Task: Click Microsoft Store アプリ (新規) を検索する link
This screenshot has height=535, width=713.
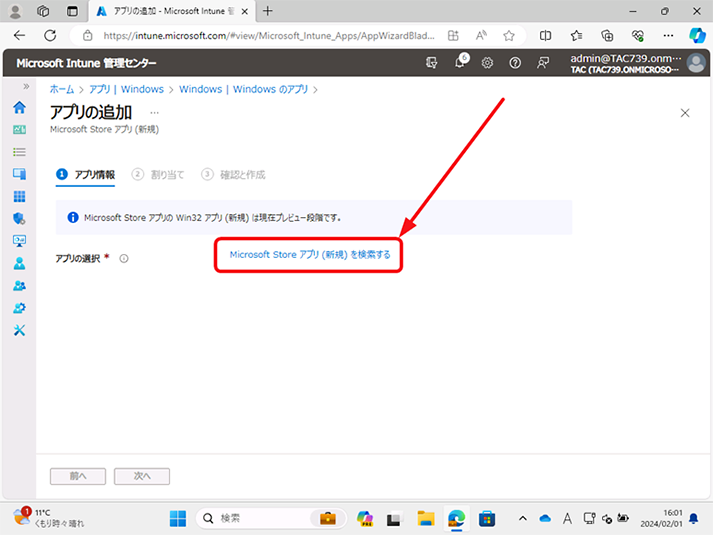Action: [310, 255]
